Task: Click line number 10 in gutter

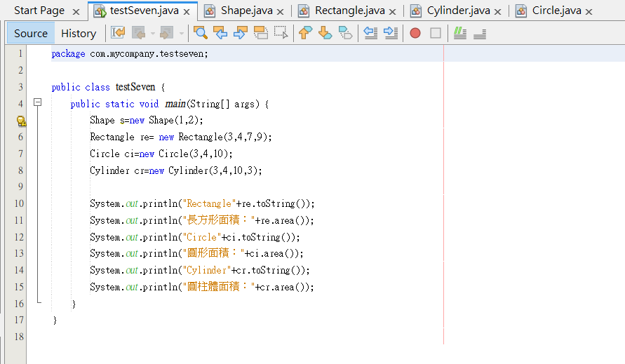Action: click(x=19, y=203)
